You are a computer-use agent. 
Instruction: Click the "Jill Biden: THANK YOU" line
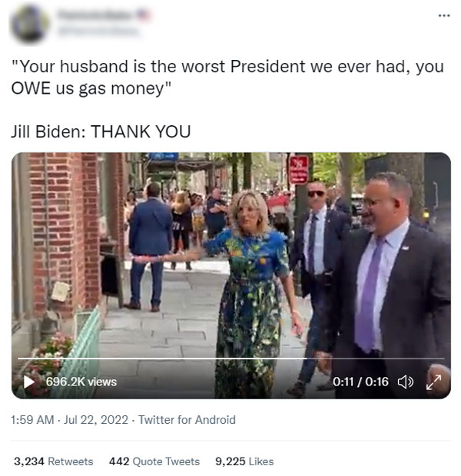pyautogui.click(x=101, y=131)
